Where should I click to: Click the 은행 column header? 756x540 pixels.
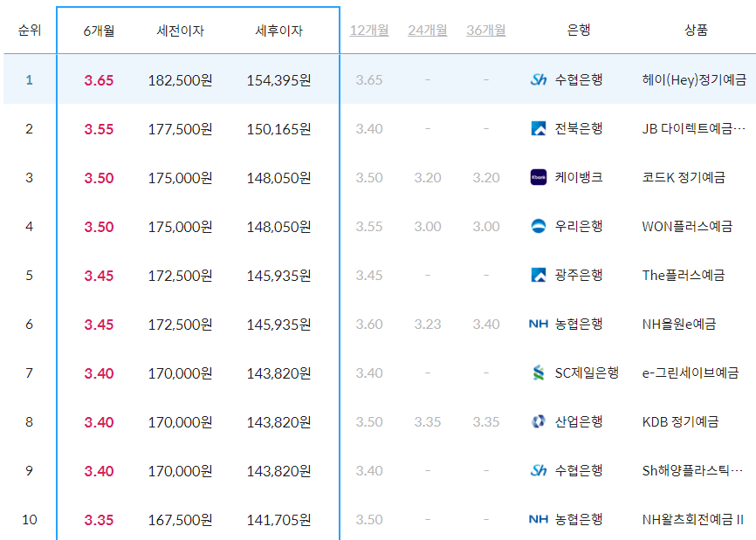pos(579,30)
